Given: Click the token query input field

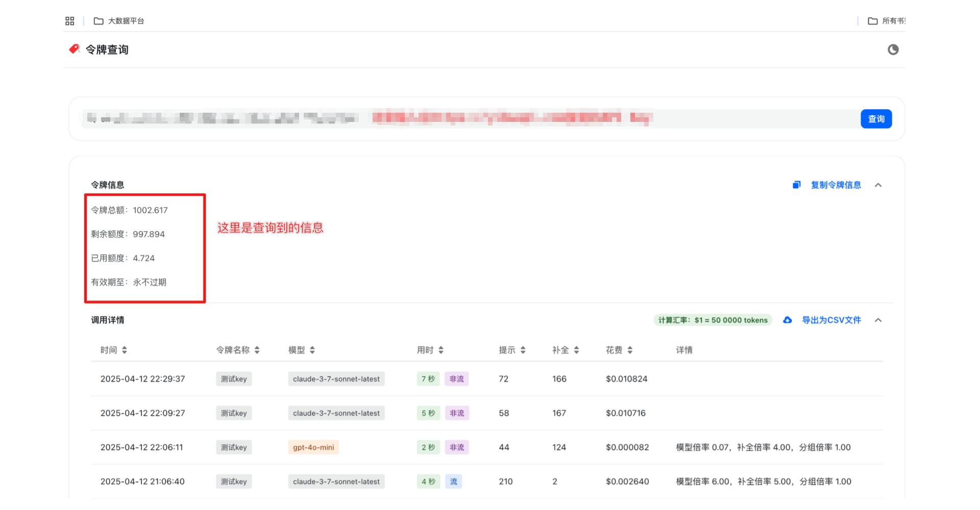Looking at the screenshot, I should pyautogui.click(x=470, y=119).
